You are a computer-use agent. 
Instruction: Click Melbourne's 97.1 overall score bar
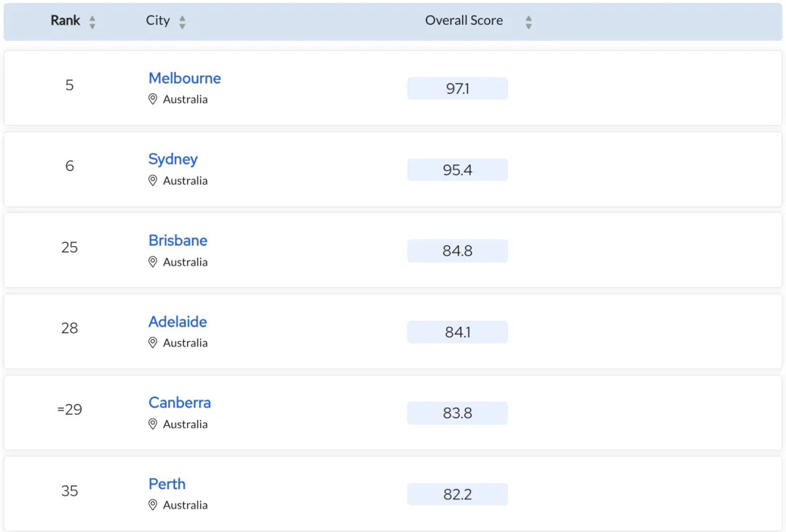pyautogui.click(x=457, y=89)
